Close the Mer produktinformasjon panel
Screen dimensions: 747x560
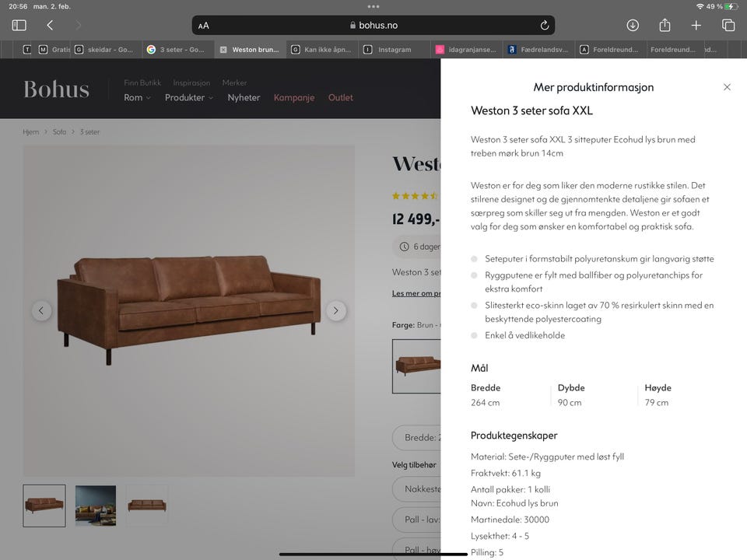pos(727,87)
